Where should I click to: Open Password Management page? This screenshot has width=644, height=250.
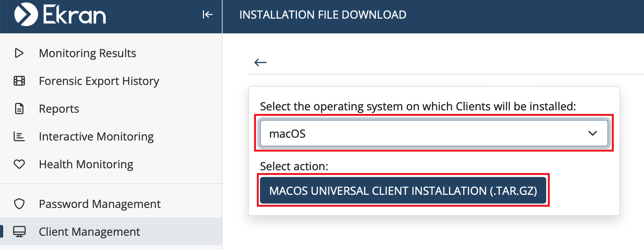click(100, 204)
